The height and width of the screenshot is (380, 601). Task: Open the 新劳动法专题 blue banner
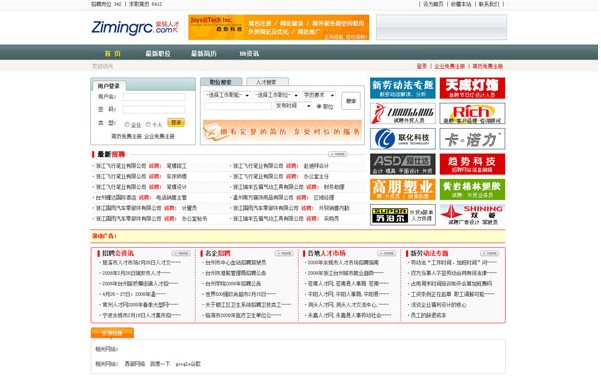(402, 88)
